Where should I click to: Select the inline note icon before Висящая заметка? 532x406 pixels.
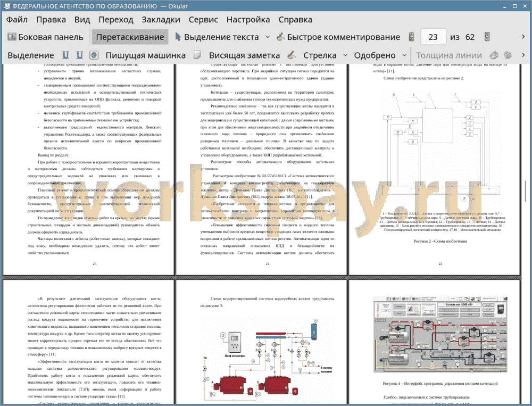tap(197, 55)
